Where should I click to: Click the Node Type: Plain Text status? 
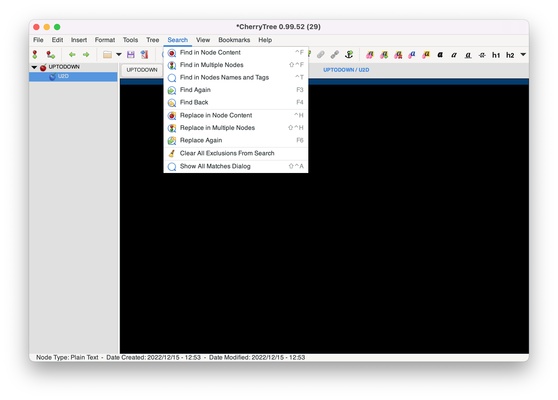67,357
